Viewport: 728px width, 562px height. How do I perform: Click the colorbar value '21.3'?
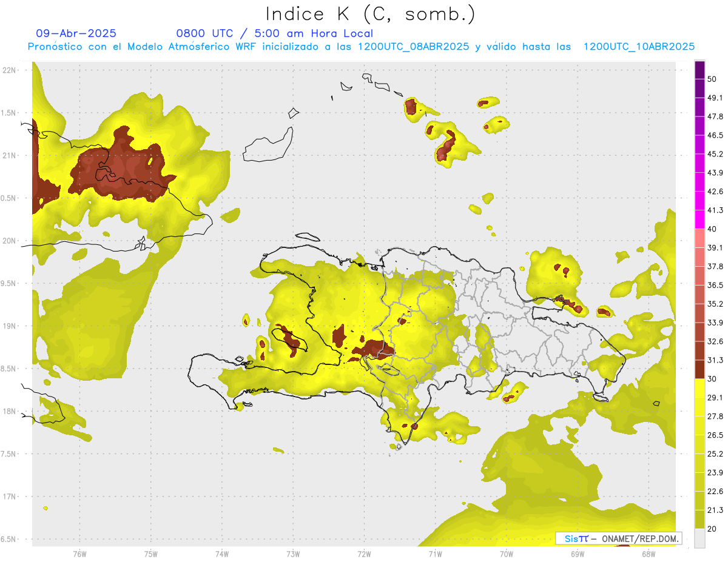coord(715,510)
